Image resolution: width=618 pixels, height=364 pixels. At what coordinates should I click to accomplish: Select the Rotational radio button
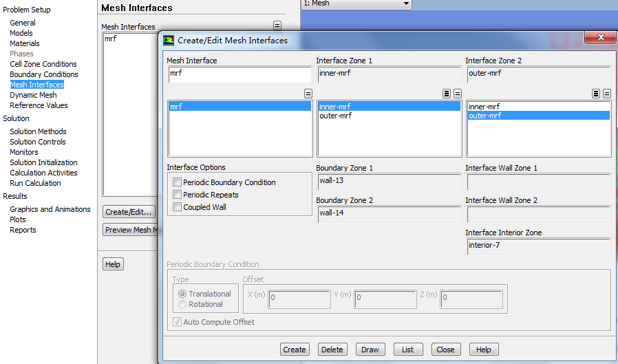pyautogui.click(x=182, y=304)
